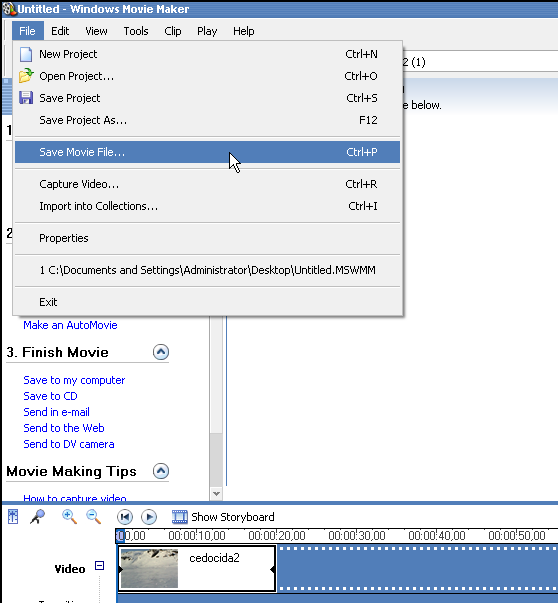
Task: Open the Help menu
Action: [x=243, y=31]
